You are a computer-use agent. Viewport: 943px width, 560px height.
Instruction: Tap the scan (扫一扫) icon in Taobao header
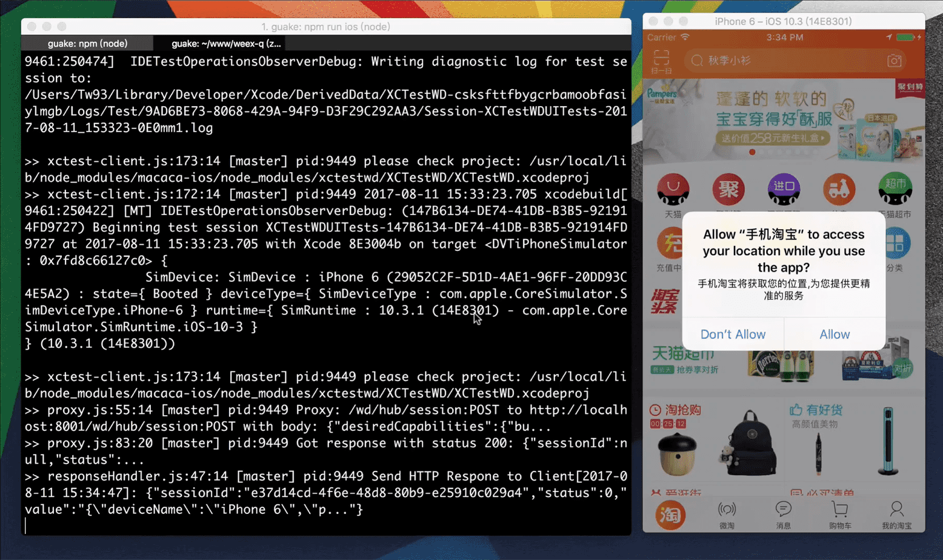pyautogui.click(x=661, y=61)
